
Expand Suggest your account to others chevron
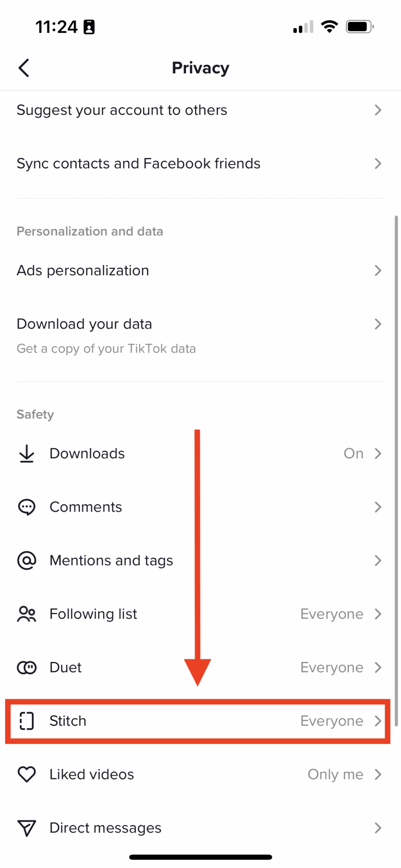[378, 110]
